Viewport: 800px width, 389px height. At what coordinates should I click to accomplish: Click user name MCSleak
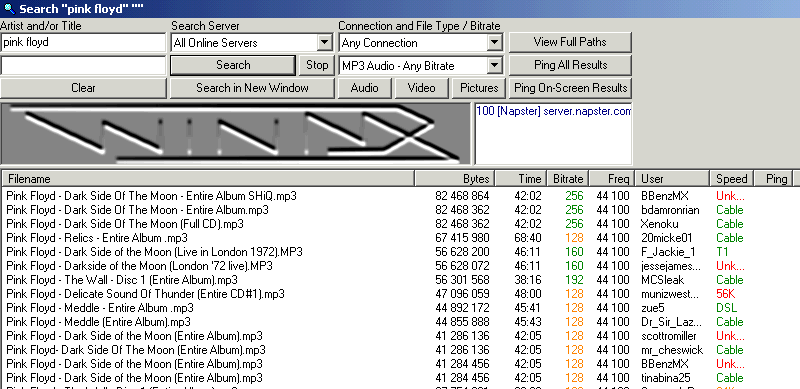(663, 280)
